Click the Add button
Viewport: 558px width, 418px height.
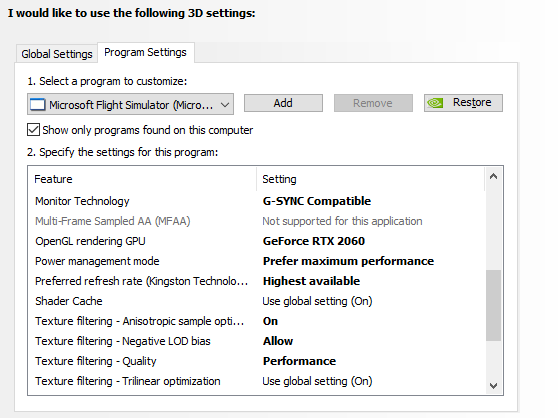coord(283,103)
